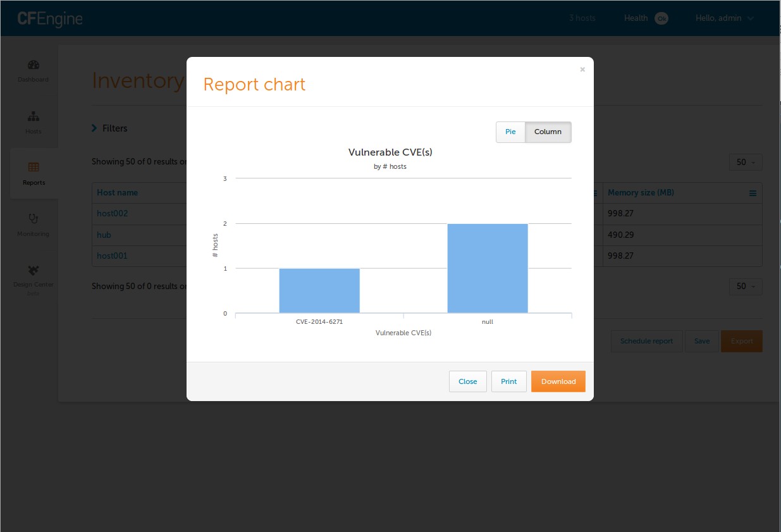
Task: Switch chart to Column view
Action: click(548, 132)
